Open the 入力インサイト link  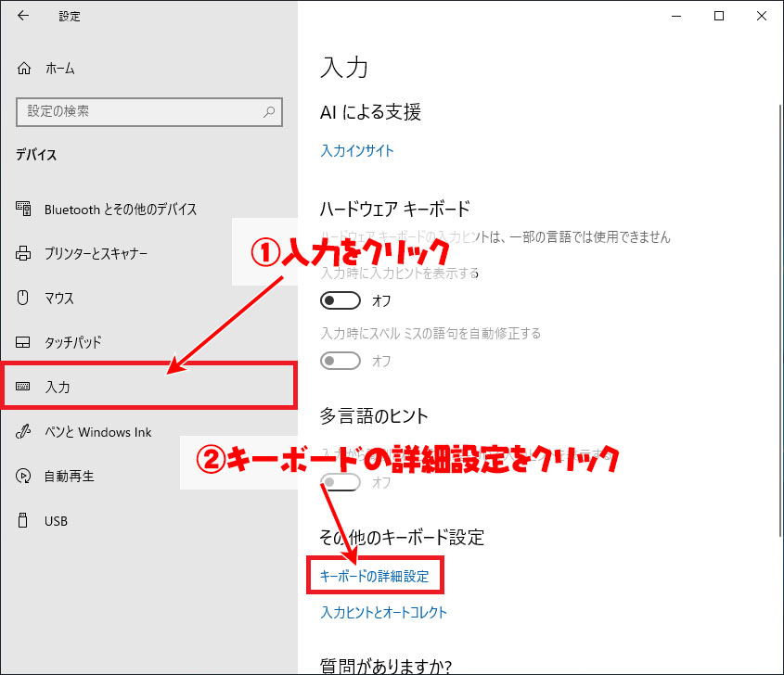point(357,150)
